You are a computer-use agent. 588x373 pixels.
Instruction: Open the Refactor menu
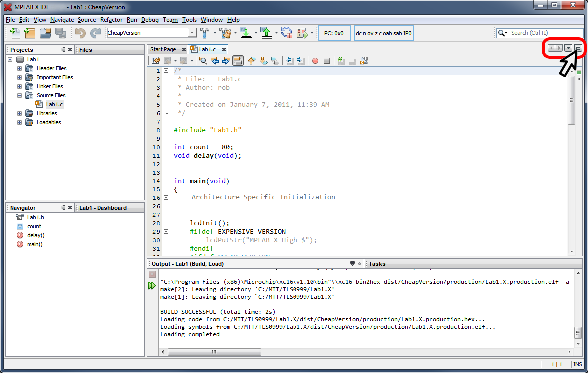111,20
